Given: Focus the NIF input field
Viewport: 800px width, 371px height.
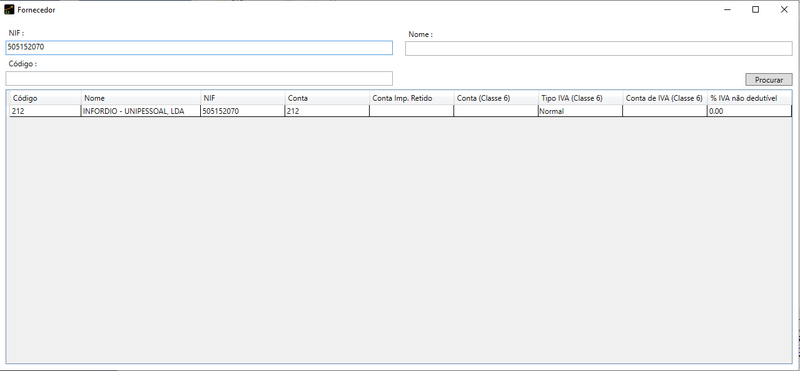Looking at the screenshot, I should 199,48.
